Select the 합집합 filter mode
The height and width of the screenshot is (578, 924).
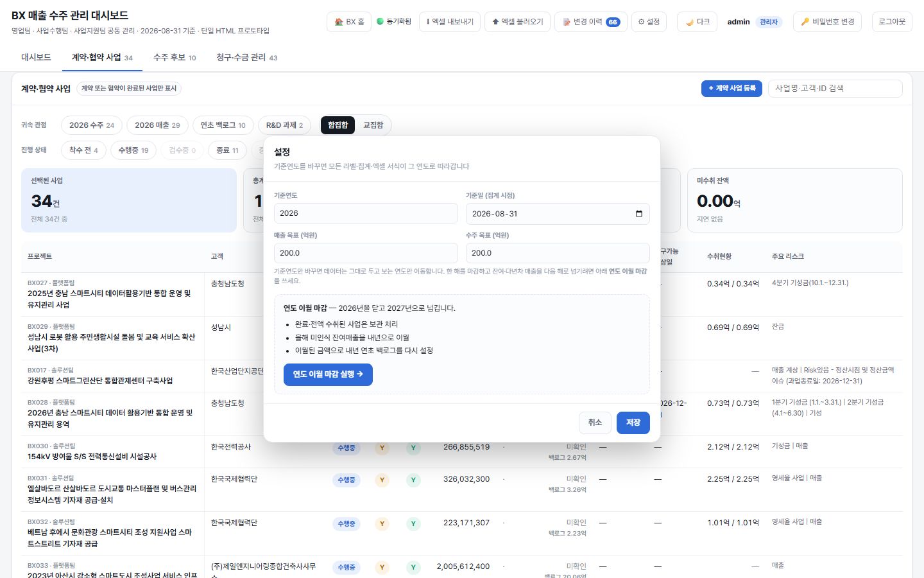pos(338,125)
